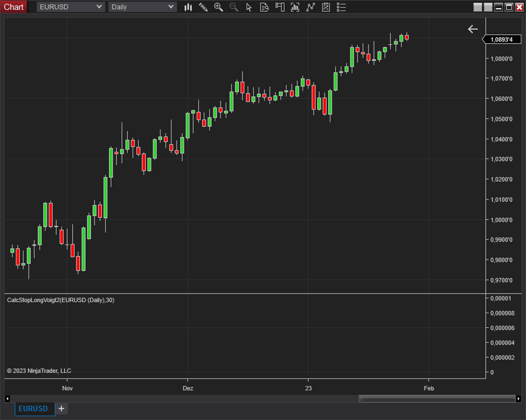Click the 1,0500'0 price axis label
Image resolution: width=526 pixels, height=420 pixels.
502,119
